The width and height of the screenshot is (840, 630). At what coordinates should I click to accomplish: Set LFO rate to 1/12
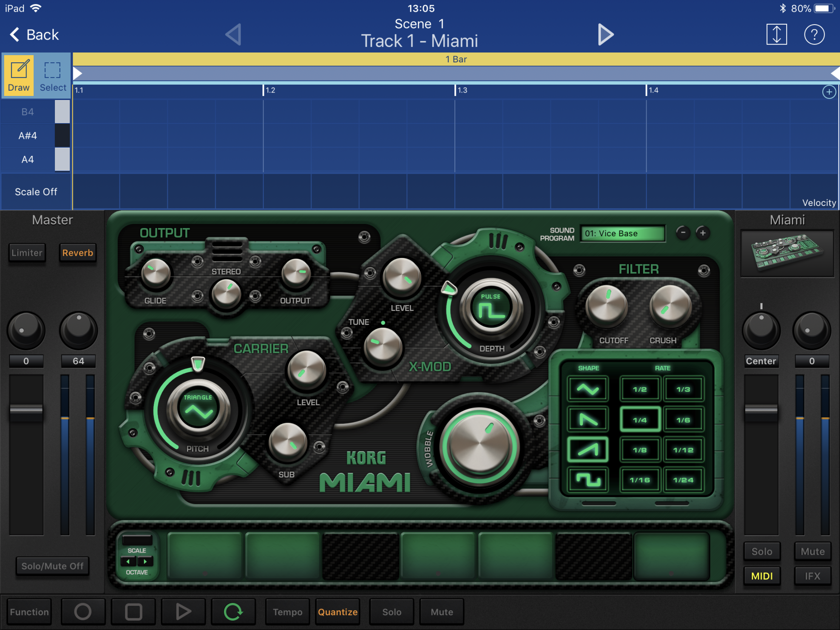coord(684,450)
